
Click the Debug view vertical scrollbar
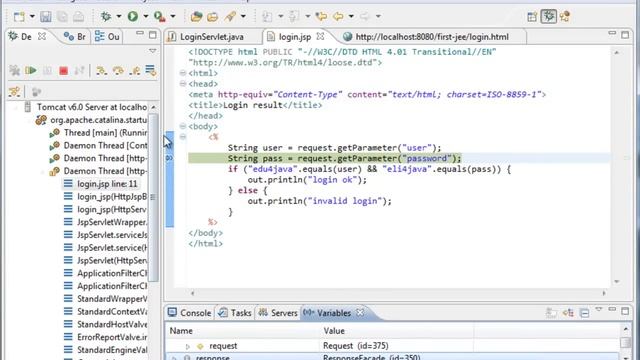point(153,197)
